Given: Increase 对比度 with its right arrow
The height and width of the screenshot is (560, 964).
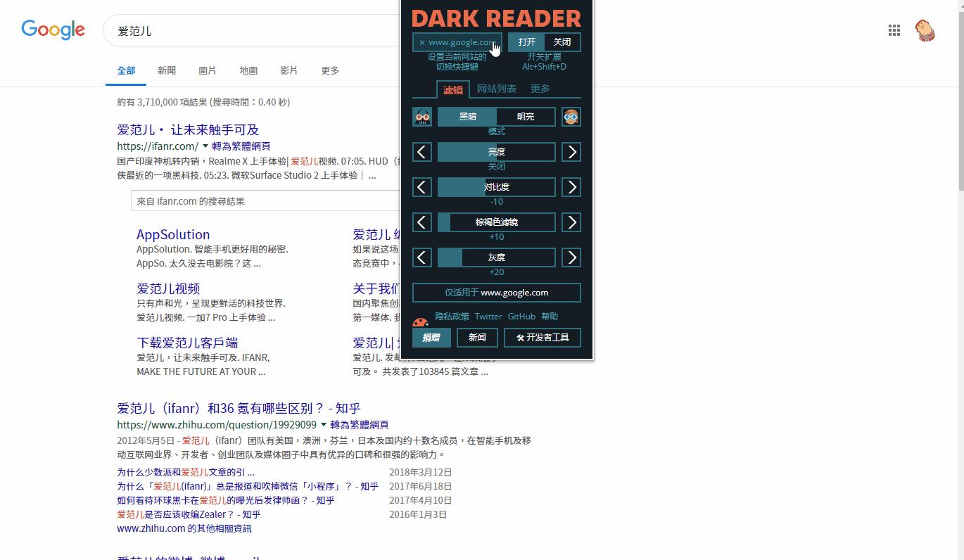Looking at the screenshot, I should pyautogui.click(x=571, y=187).
